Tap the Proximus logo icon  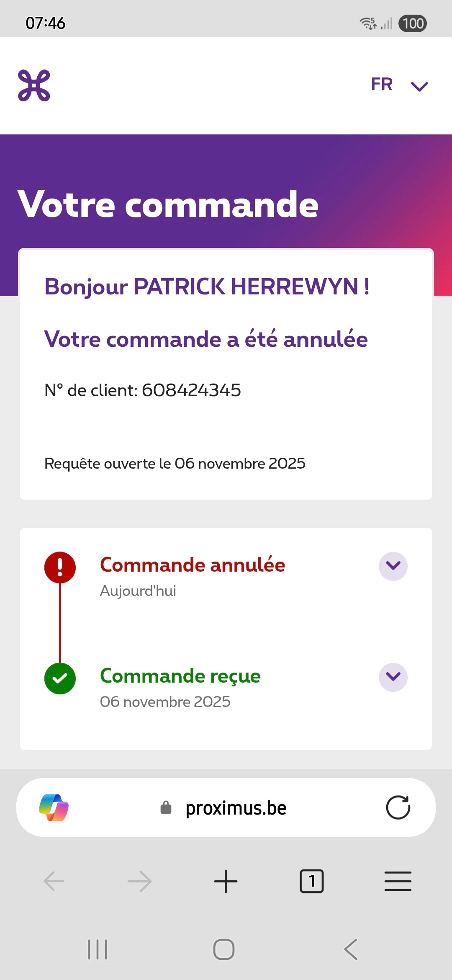pos(34,85)
